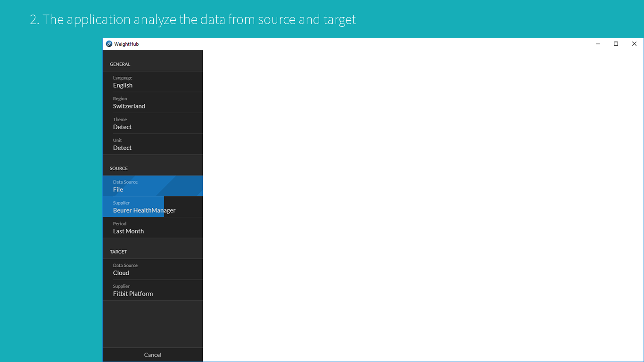Select the target Data Source Cloud option
This screenshot has height=362, width=644.
[x=153, y=270]
